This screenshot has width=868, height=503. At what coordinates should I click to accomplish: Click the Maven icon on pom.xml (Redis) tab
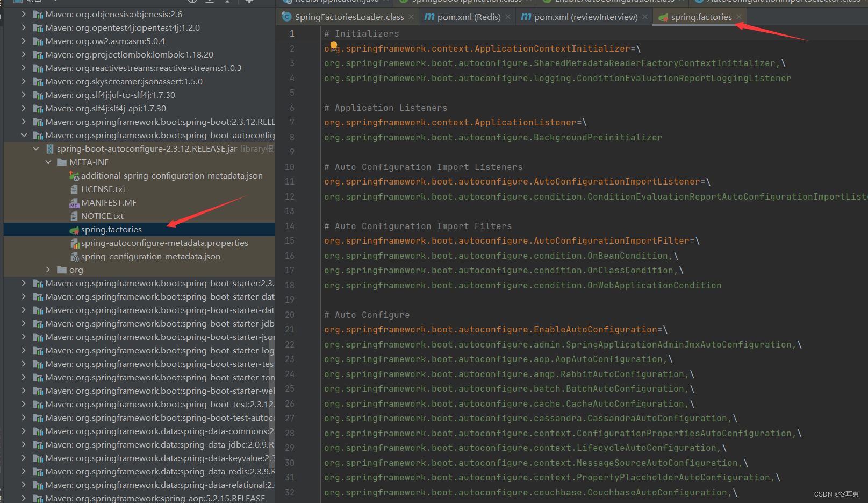pos(429,17)
